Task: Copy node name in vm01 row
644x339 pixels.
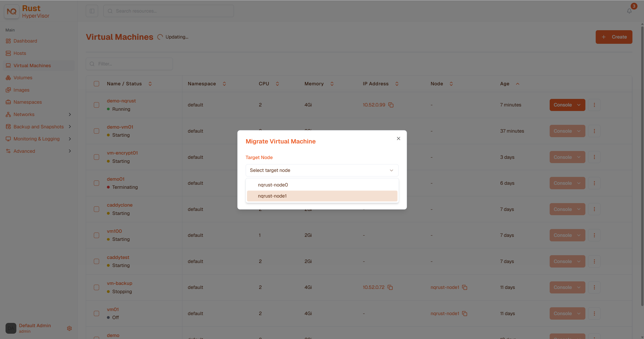Action: tap(465, 314)
